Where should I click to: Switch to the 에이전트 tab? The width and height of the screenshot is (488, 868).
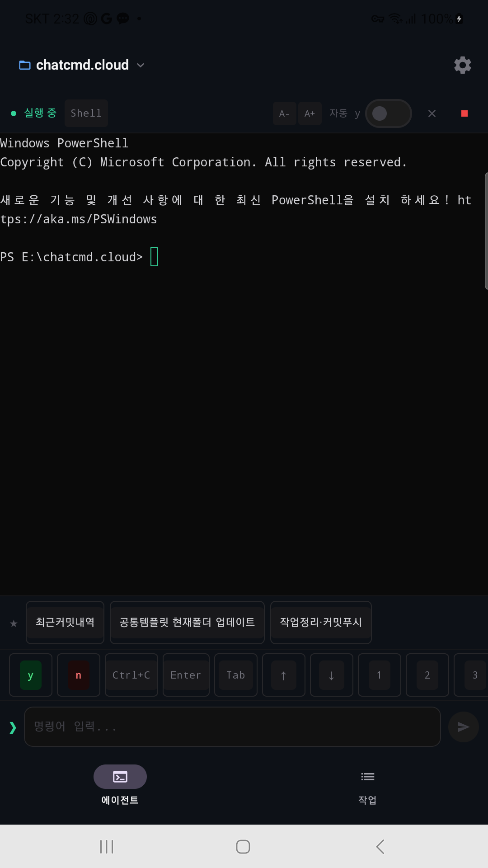pyautogui.click(x=120, y=786)
